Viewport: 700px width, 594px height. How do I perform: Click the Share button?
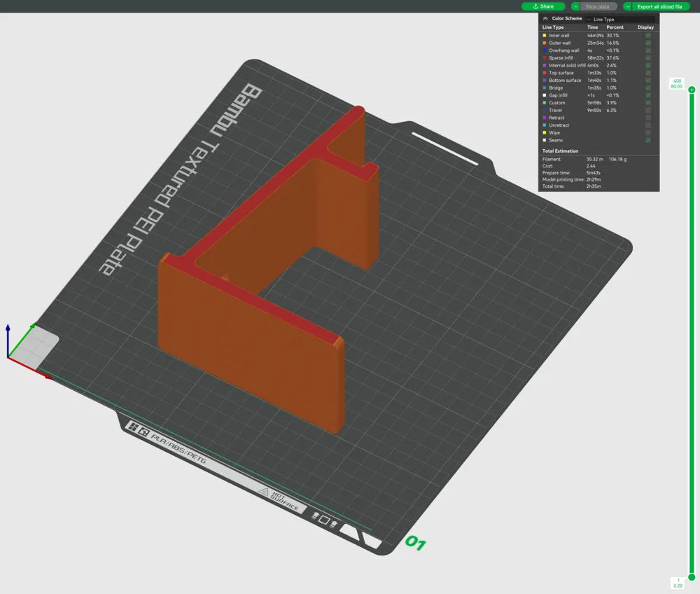[543, 6]
